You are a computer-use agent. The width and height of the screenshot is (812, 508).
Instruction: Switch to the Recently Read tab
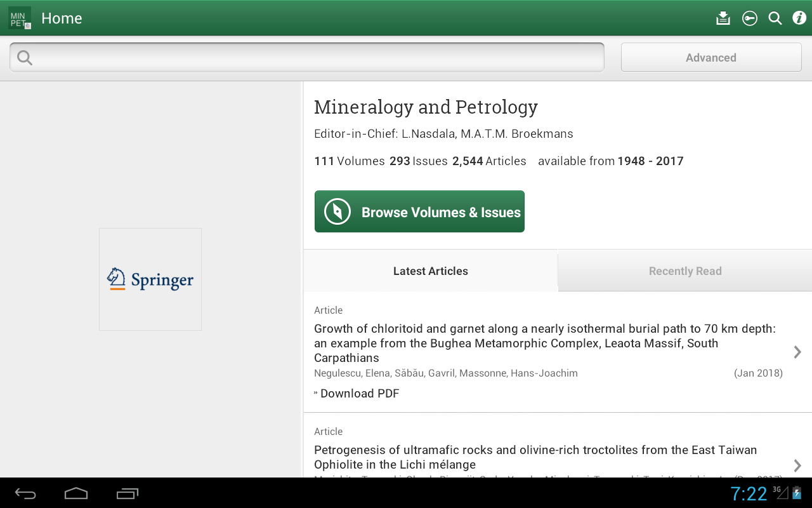point(685,271)
